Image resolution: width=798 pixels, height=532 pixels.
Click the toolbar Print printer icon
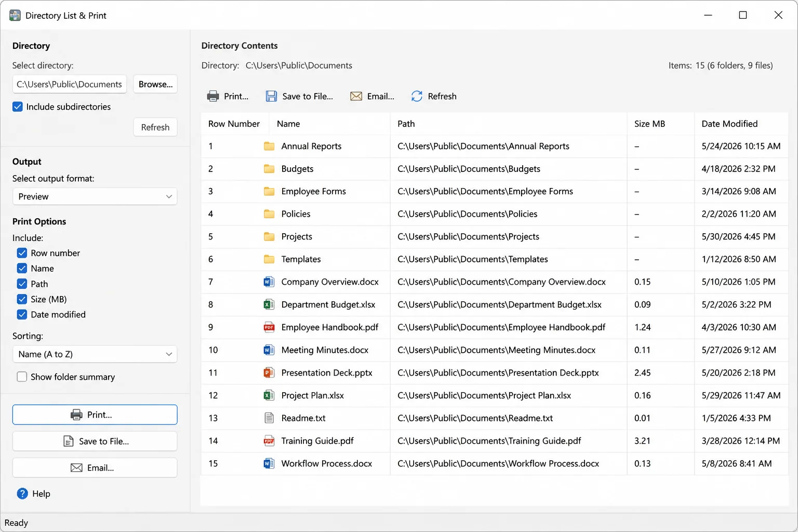(x=213, y=96)
